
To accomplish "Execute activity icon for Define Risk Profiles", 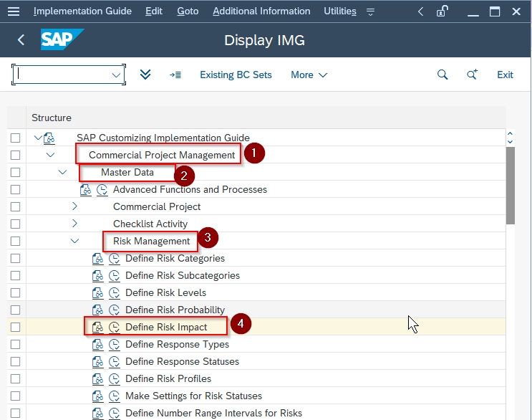I will click(x=115, y=379).
